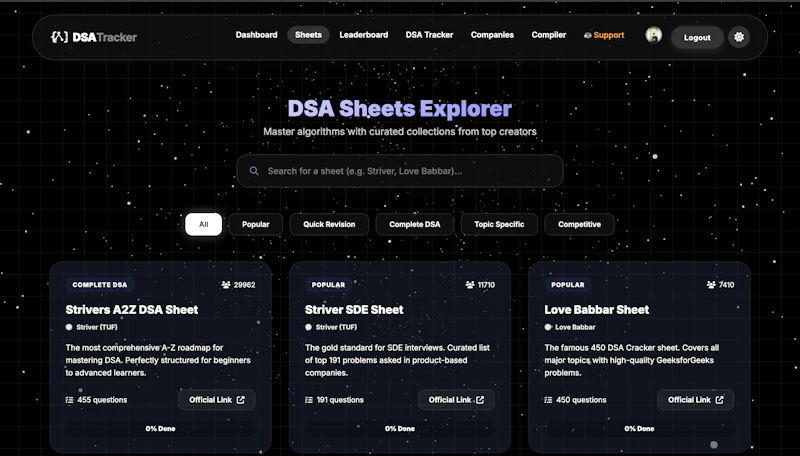The width and height of the screenshot is (800, 456).
Task: Open Official Link for Love Babbar Sheet
Action: coord(695,400)
